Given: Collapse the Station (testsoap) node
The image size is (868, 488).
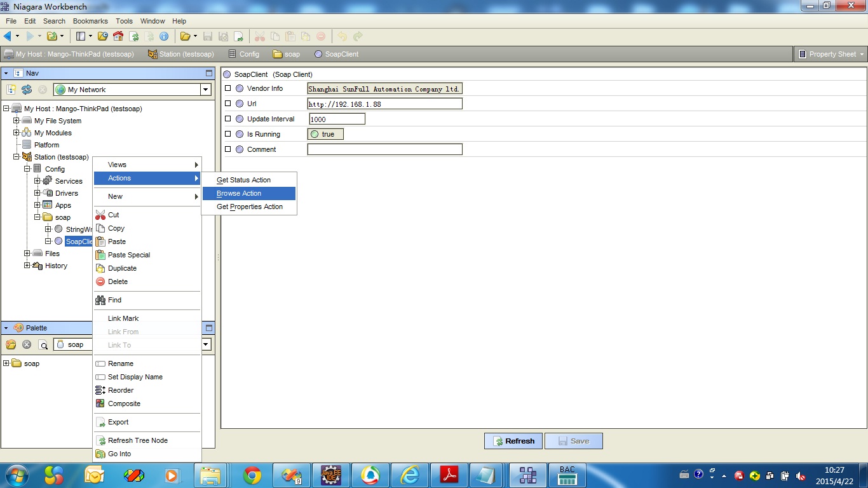Looking at the screenshot, I should (x=17, y=157).
